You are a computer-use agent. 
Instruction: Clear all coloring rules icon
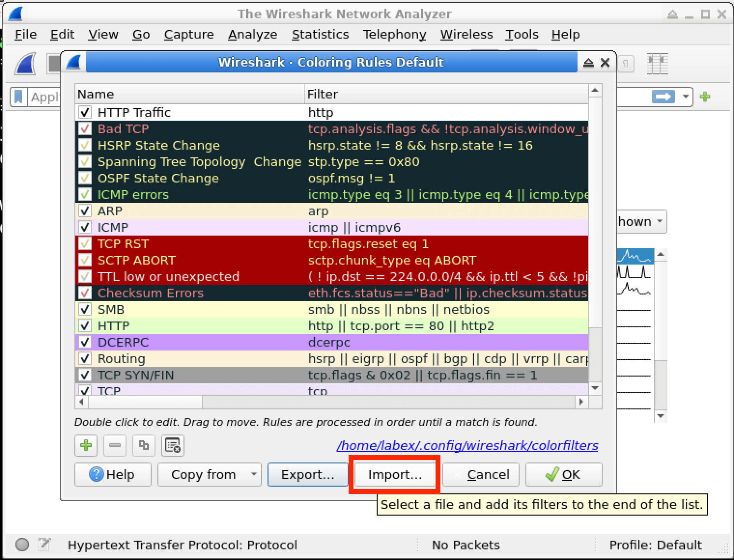(172, 445)
